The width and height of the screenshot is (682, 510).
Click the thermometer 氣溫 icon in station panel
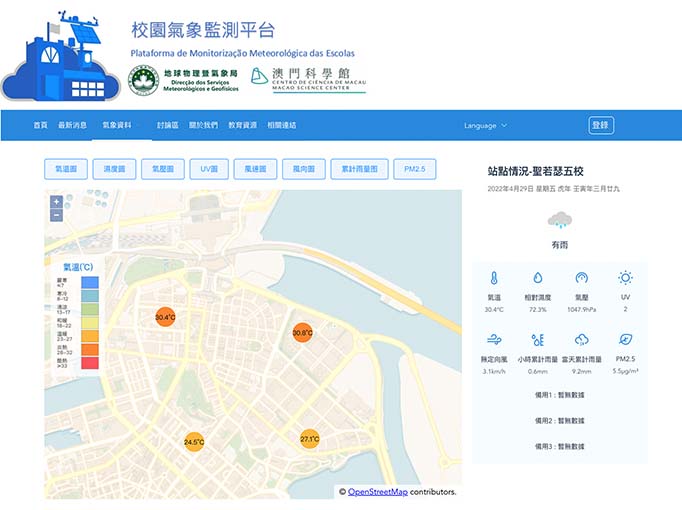[x=493, y=278]
